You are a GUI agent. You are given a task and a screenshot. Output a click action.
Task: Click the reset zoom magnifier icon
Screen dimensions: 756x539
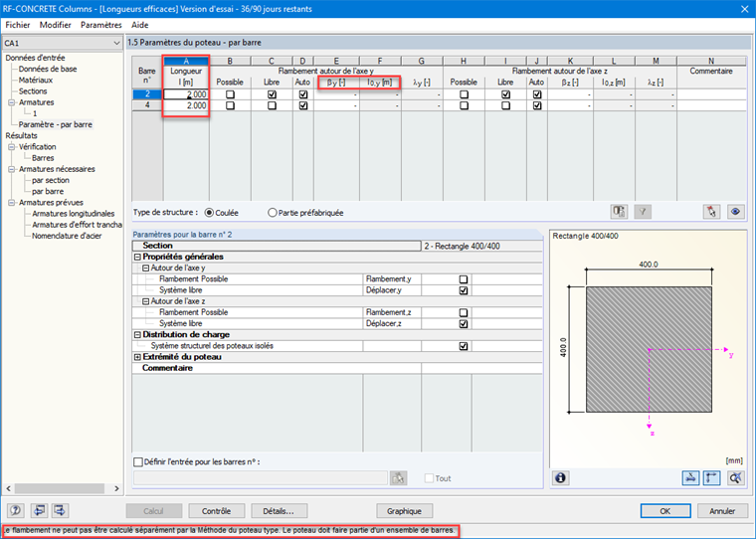[x=735, y=477]
